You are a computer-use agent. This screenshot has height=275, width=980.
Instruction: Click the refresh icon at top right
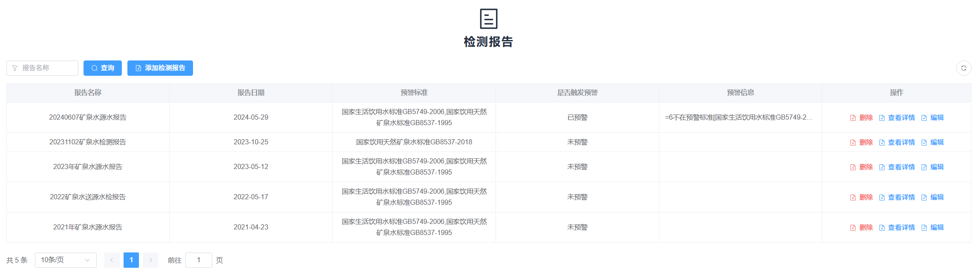pos(963,68)
